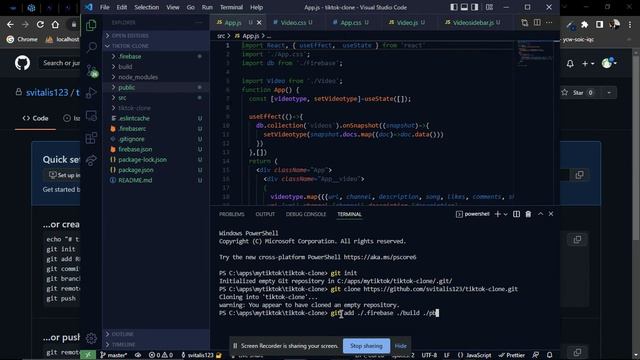Image resolution: width=640 pixels, height=360 pixels.
Task: Open the Run menu
Action: point(207,7)
